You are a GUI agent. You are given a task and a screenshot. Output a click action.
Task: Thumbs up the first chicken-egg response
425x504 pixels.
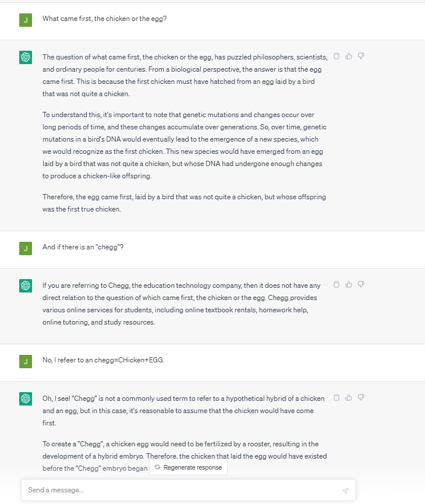[349, 56]
